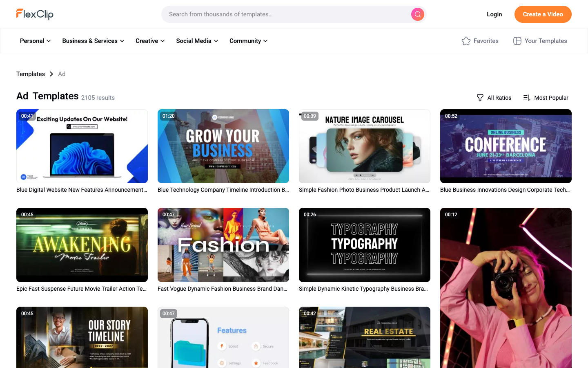Open Your Templates page

pyautogui.click(x=540, y=41)
